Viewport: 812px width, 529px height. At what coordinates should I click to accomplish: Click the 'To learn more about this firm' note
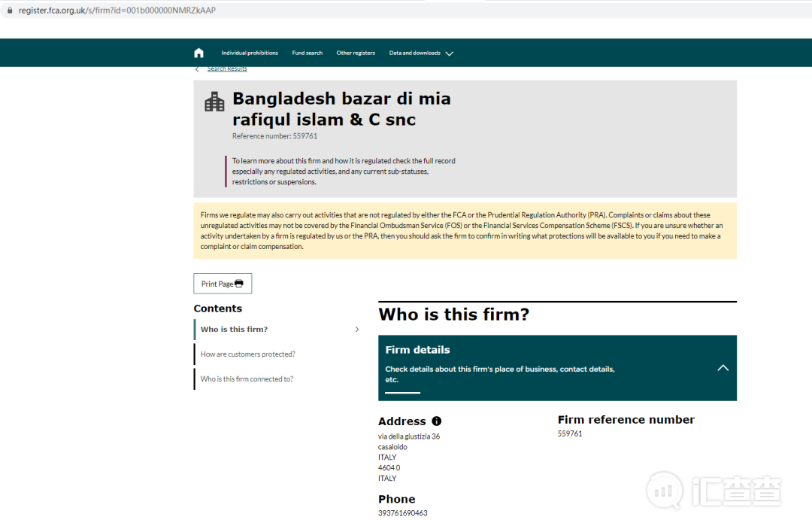(x=344, y=172)
